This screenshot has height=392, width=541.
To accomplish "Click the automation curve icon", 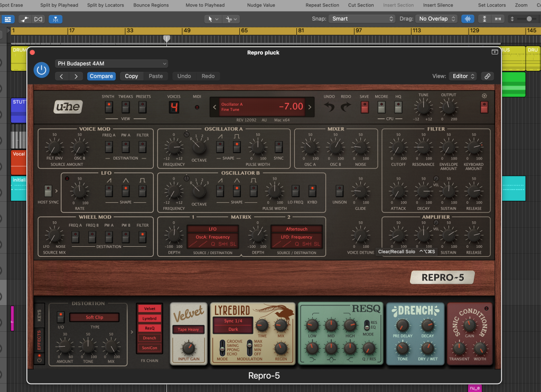I will click(x=24, y=20).
